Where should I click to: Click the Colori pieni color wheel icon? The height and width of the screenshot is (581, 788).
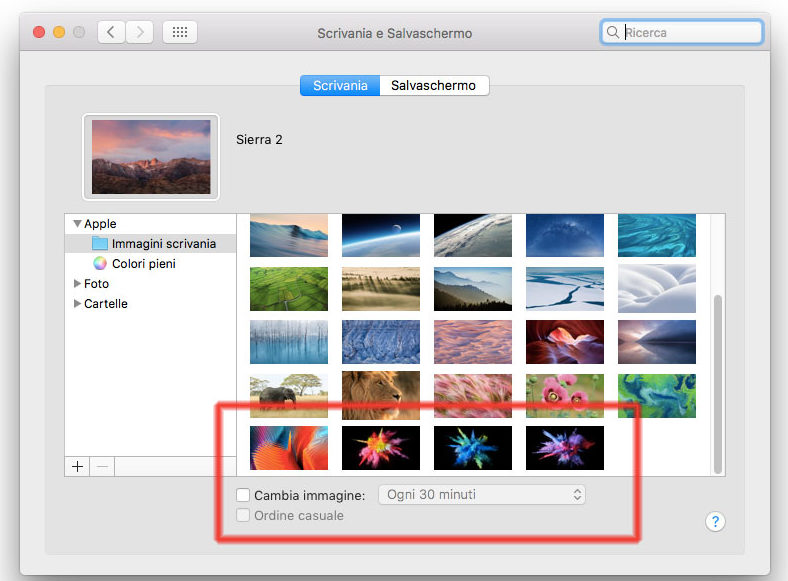pyautogui.click(x=100, y=263)
